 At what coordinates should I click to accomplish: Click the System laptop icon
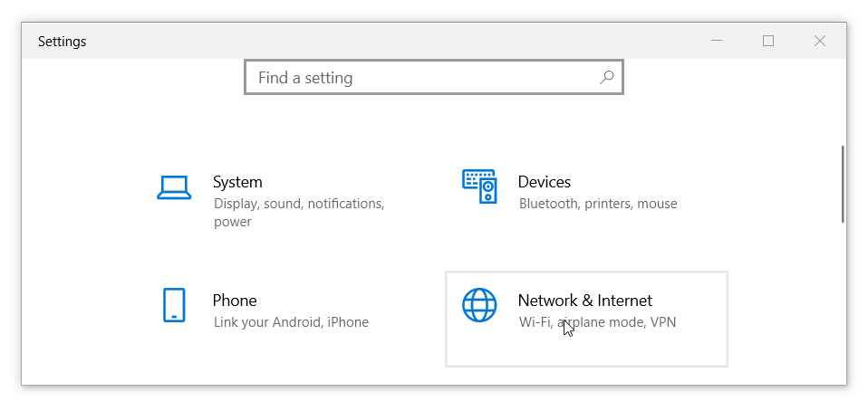174,187
